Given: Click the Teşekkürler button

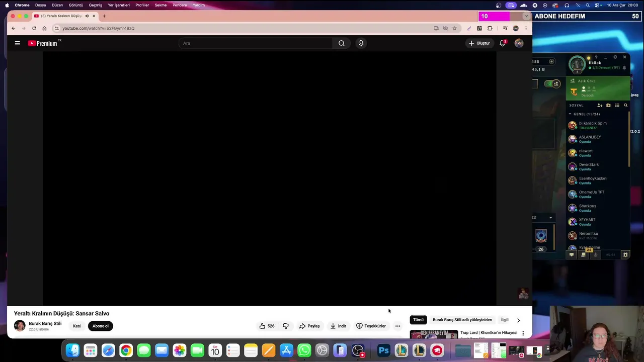Looking at the screenshot, I should point(371,326).
